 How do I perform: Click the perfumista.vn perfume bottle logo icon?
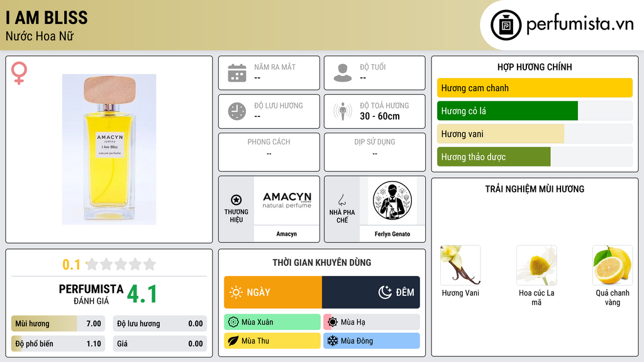coord(506,25)
